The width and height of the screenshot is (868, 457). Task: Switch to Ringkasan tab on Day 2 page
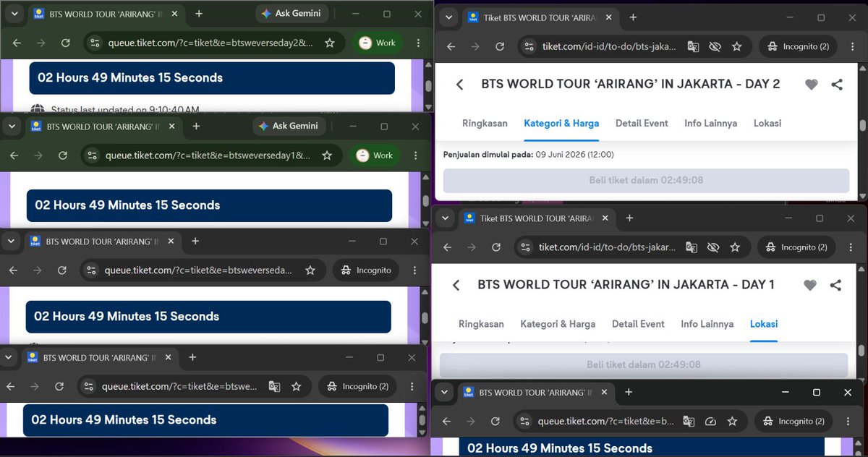tap(485, 123)
